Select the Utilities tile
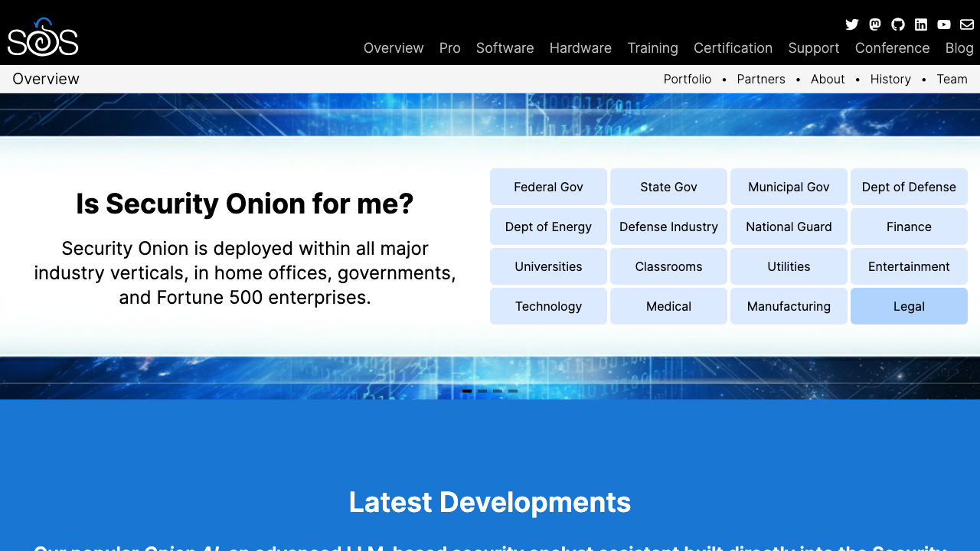Screen dimensions: 980x551 point(789,266)
